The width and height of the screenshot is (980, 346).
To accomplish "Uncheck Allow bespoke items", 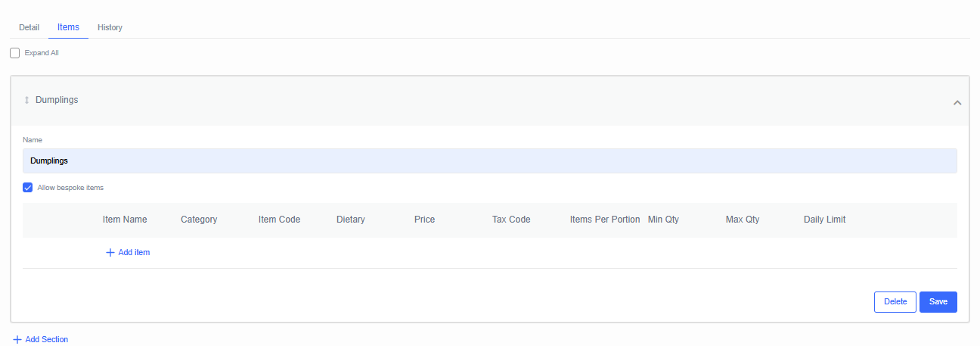I will tap(28, 187).
